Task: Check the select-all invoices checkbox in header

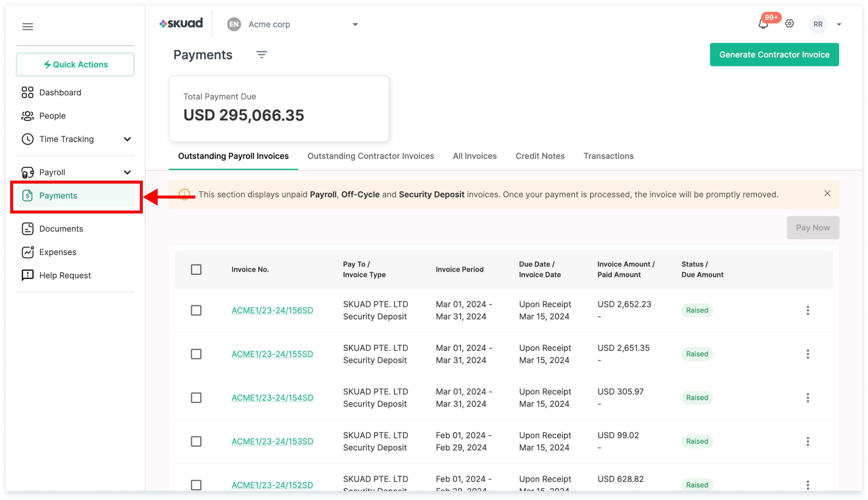Action: point(196,270)
